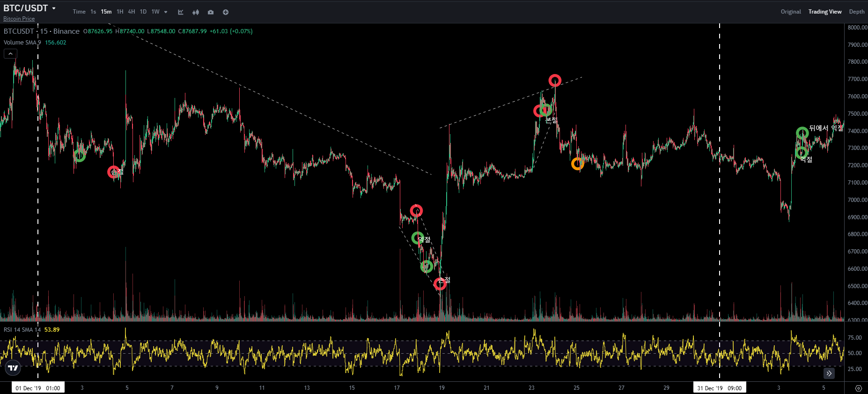868x394 pixels.
Task: Take a chart snapshot with camera icon
Action: tap(211, 12)
